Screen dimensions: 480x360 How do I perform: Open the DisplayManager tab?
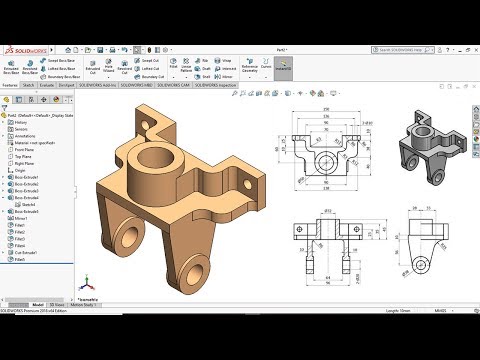[56, 99]
